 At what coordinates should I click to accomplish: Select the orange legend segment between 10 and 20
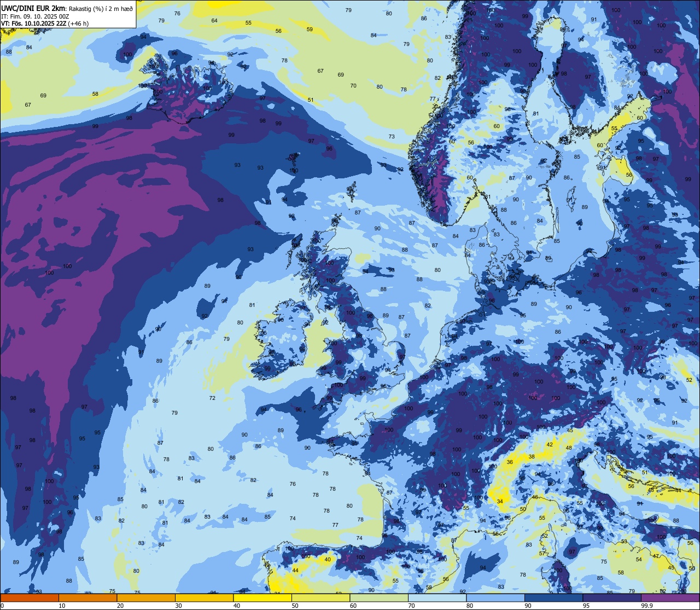pyautogui.click(x=87, y=597)
